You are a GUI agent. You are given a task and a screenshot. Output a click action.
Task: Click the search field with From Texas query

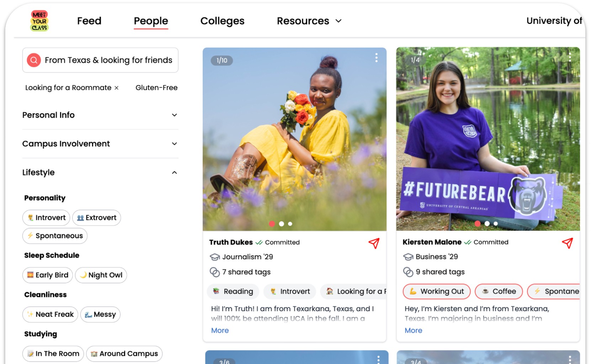click(x=100, y=60)
